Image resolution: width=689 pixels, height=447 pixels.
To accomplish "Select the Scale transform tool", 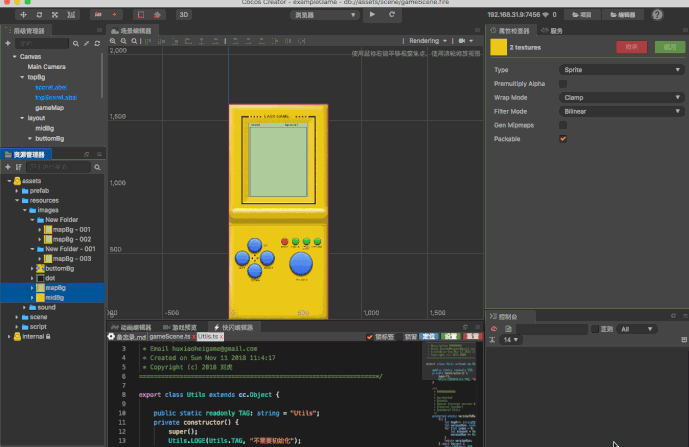I will click(x=55, y=15).
